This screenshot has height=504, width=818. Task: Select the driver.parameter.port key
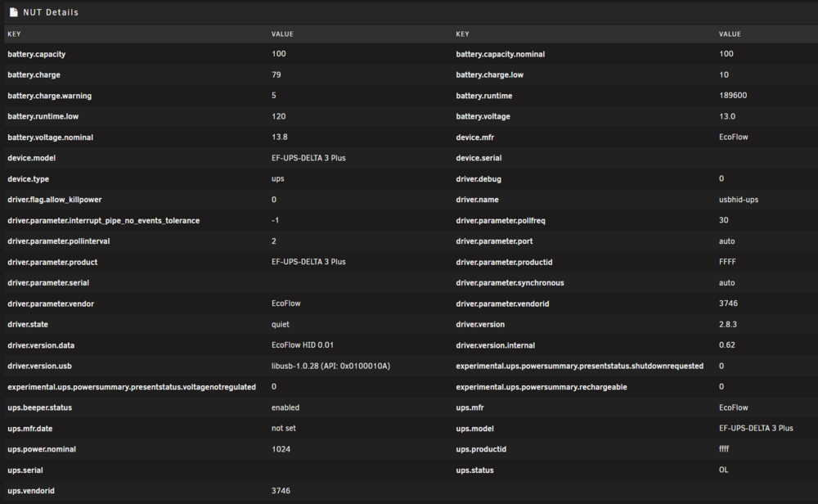tap(494, 241)
